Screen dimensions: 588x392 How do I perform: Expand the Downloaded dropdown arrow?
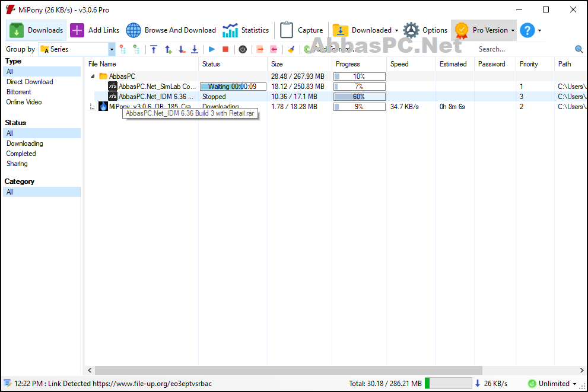click(396, 31)
